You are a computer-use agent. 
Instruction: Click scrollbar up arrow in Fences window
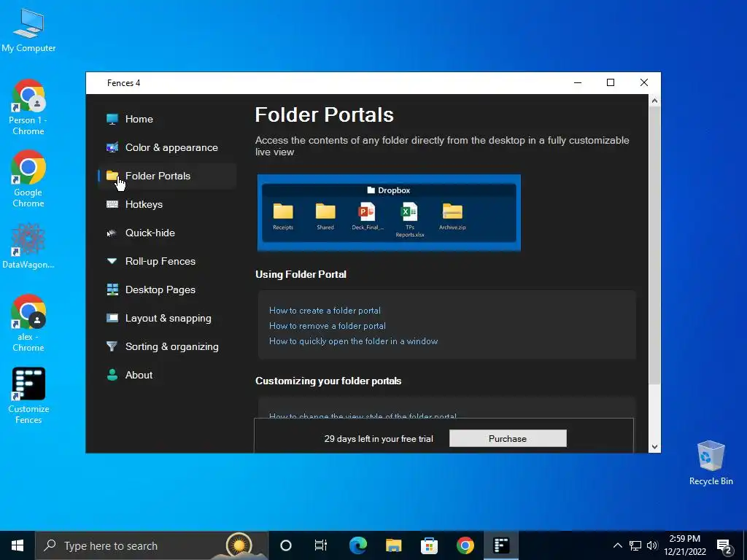(x=654, y=101)
